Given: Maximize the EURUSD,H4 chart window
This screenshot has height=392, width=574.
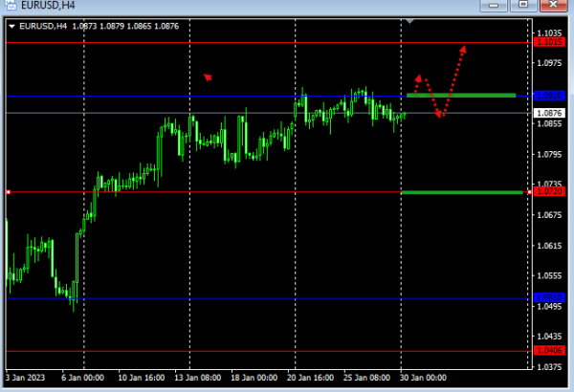Looking at the screenshot, I should [x=522, y=6].
